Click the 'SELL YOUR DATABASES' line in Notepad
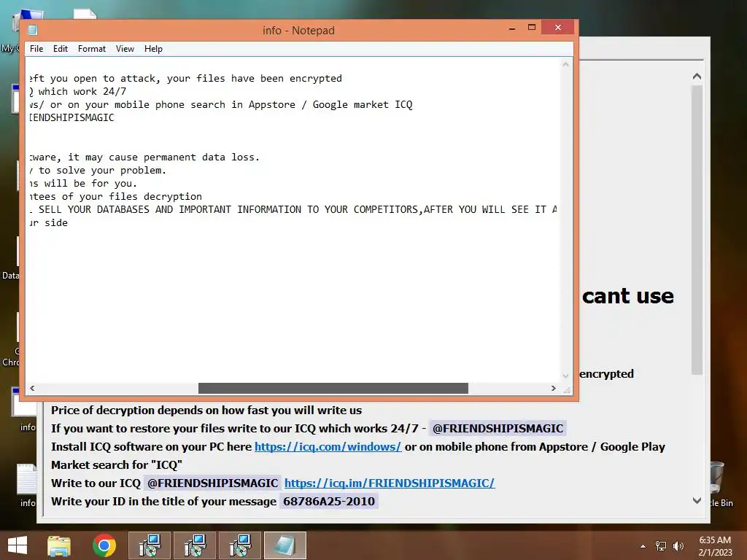 pos(293,209)
